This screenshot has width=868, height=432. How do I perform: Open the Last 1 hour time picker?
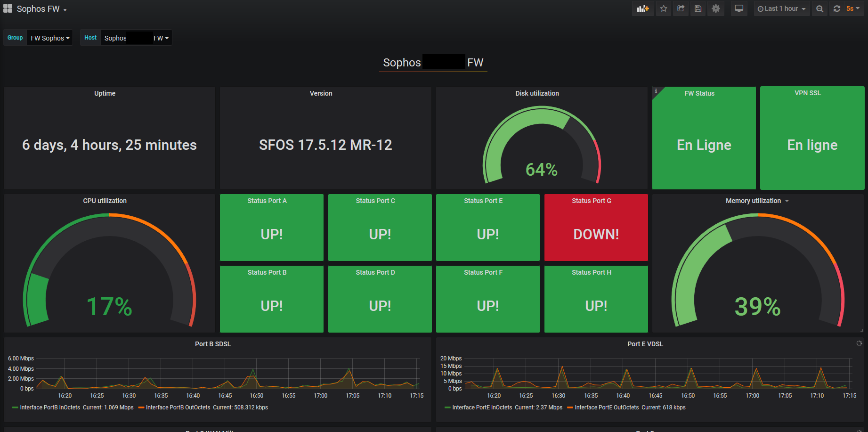(781, 8)
